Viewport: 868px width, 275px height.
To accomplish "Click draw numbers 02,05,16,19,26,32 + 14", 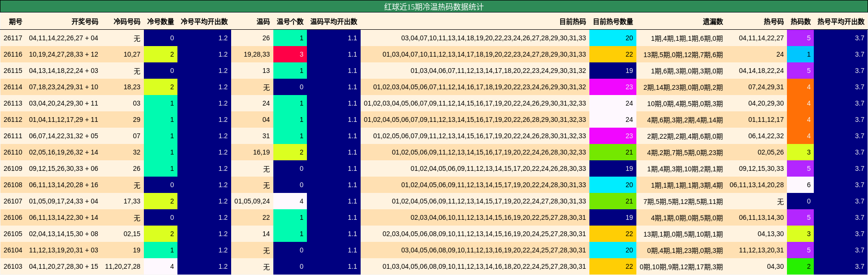I will [64, 152].
